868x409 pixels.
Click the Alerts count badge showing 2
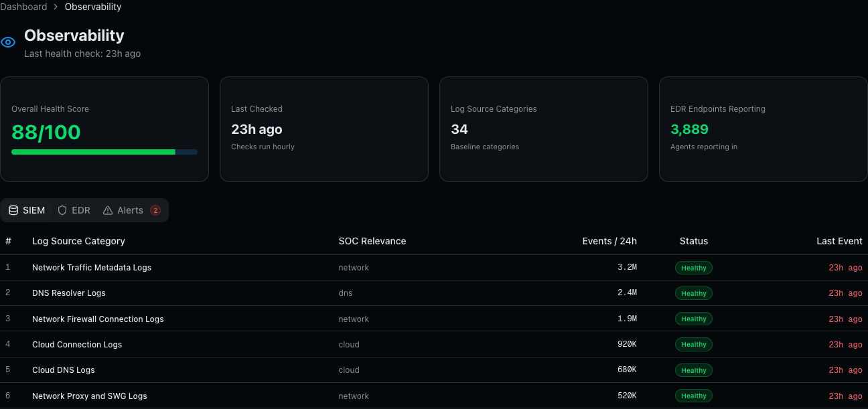(x=155, y=210)
